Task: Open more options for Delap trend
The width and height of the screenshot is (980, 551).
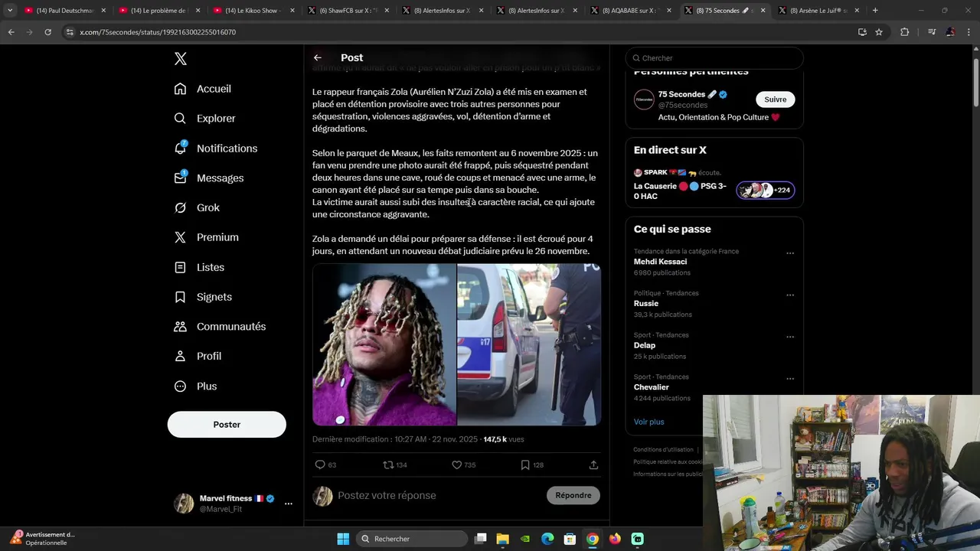Action: pyautogui.click(x=790, y=337)
